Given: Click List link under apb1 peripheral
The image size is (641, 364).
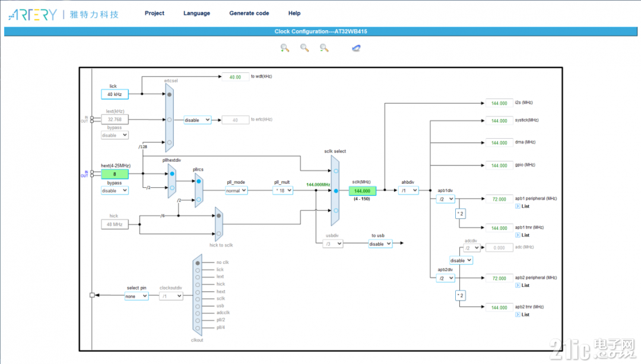Looking at the screenshot, I should click(525, 206).
